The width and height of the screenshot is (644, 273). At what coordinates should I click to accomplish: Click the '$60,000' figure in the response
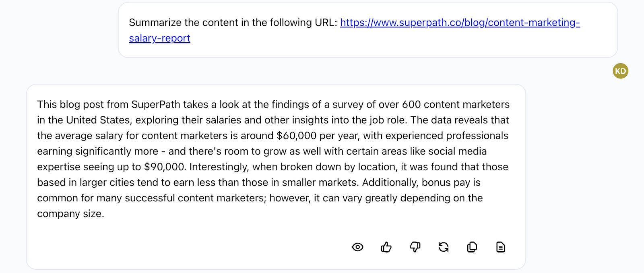point(296,136)
